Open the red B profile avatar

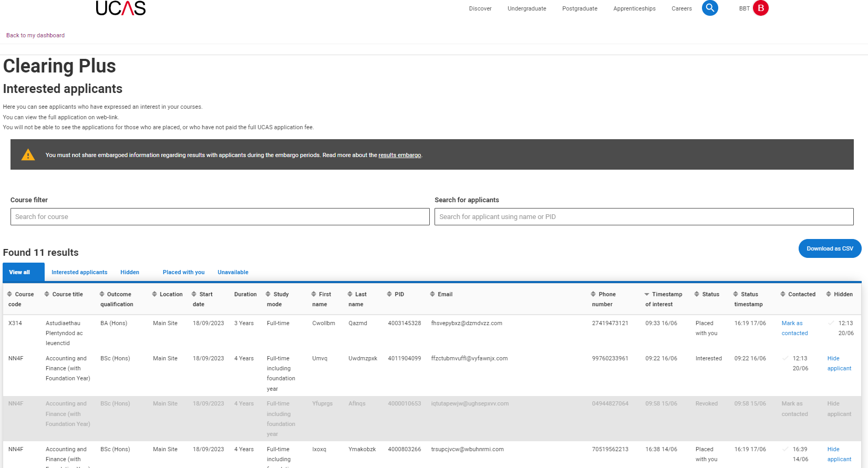[760, 8]
